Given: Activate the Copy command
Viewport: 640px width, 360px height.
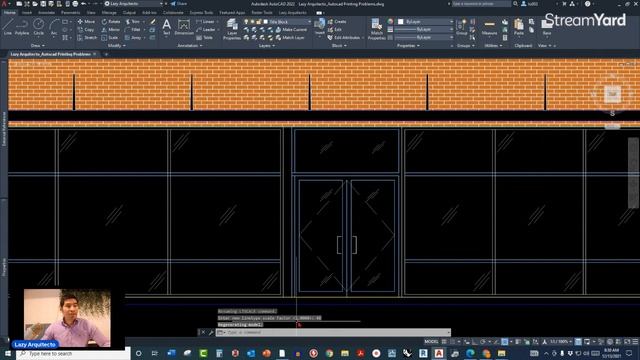Looking at the screenshot, I should pyautogui.click(x=86, y=29).
